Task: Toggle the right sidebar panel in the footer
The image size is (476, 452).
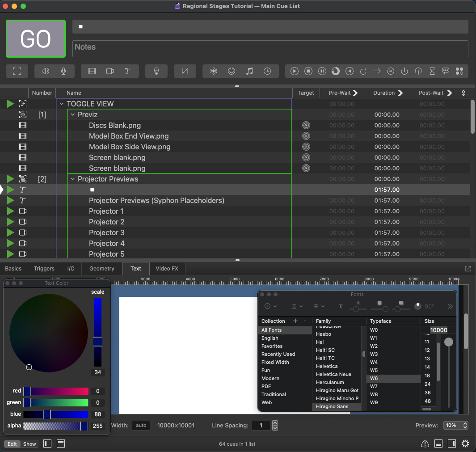Action: (x=452, y=444)
